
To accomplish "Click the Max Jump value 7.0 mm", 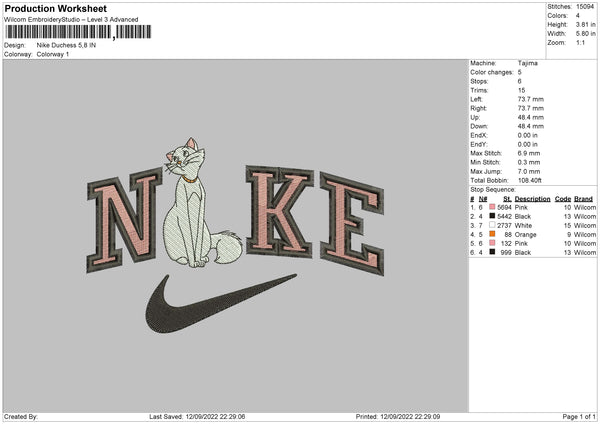I will 529,171.
